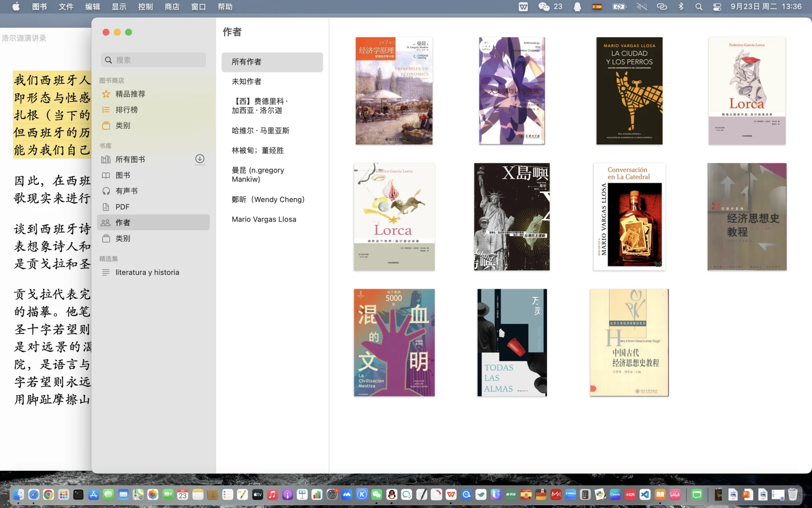Open the 窗口 menu
812x508 pixels.
pos(199,7)
